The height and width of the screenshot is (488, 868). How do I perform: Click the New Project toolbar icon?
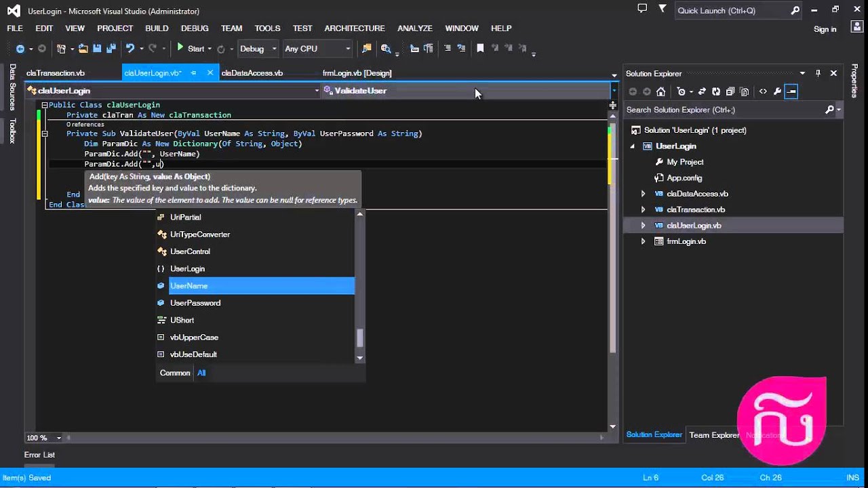pos(61,49)
